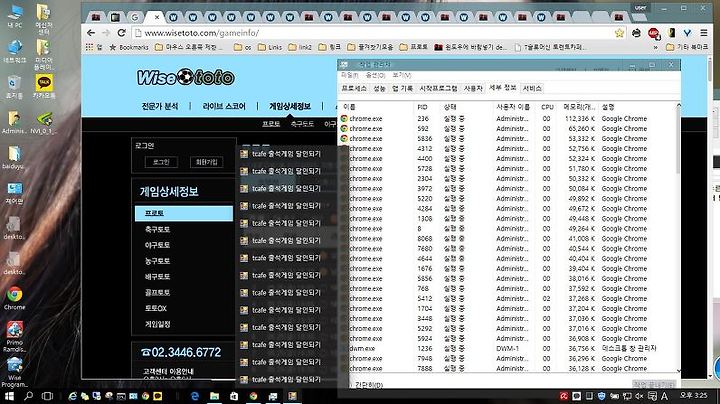Select the Chrome desktop shortcut

[15, 298]
